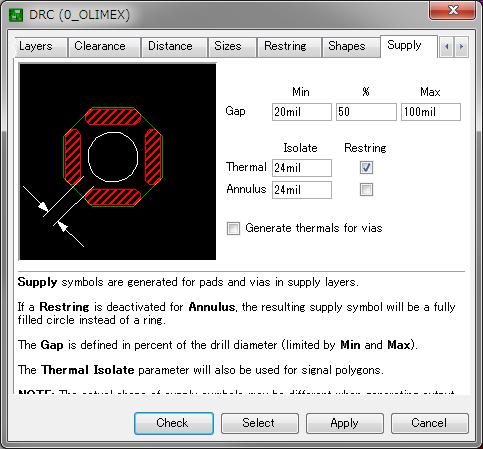Click the thermal symbol preview image
The image size is (483, 449).
coord(117,162)
